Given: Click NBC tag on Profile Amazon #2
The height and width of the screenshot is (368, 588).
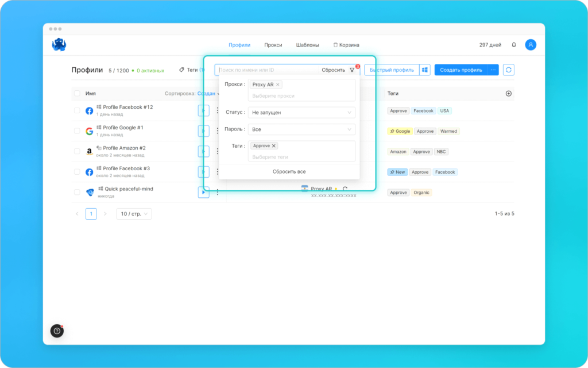Looking at the screenshot, I should [x=441, y=152].
